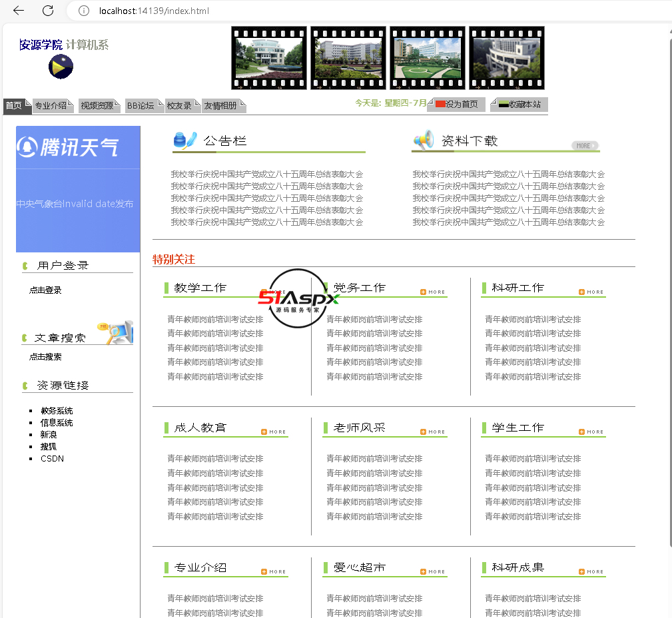Click the 特别关注 heading
The height and width of the screenshot is (618, 672).
174,259
